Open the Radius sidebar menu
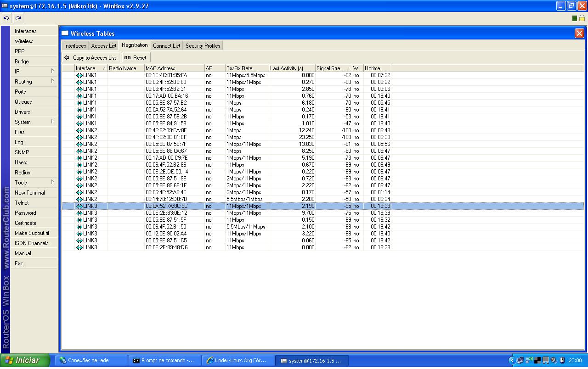This screenshot has width=588, height=369. [34, 173]
